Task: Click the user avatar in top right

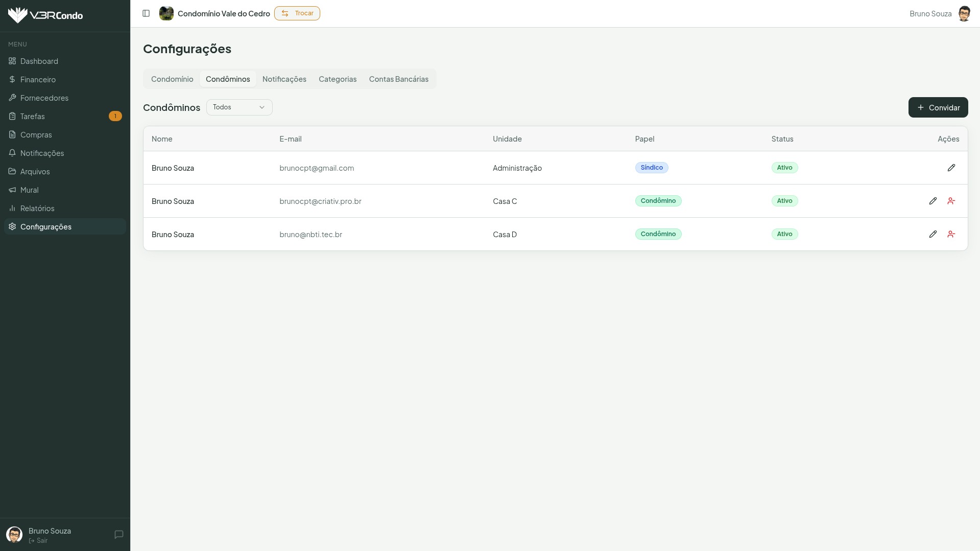Action: (x=964, y=14)
